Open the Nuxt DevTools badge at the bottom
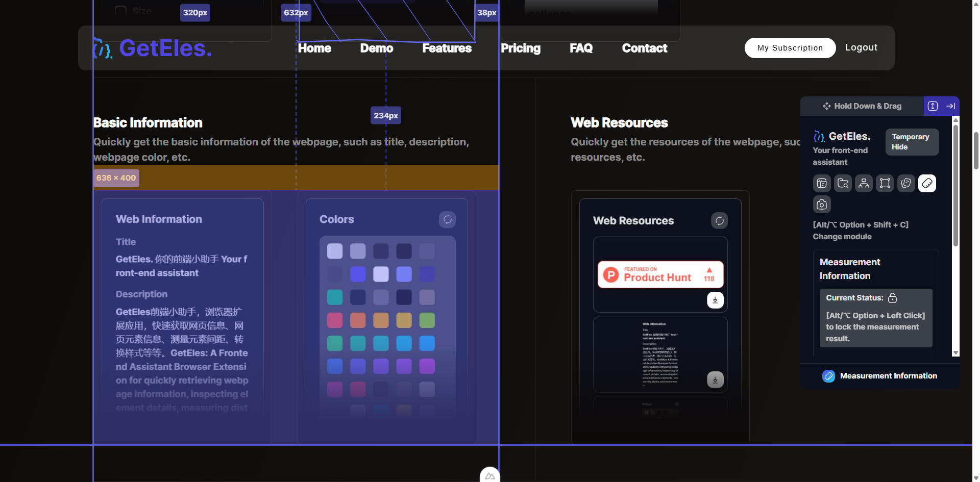The image size is (980, 482). click(490, 475)
